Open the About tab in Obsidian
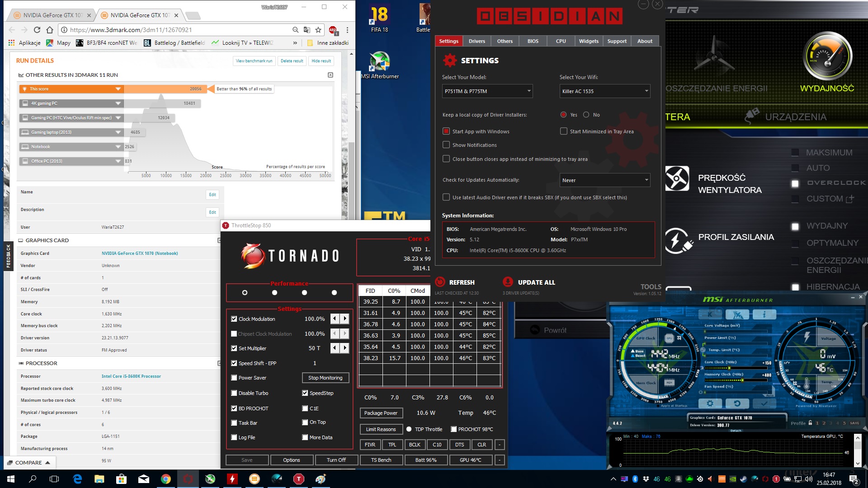The height and width of the screenshot is (488, 868). (645, 41)
